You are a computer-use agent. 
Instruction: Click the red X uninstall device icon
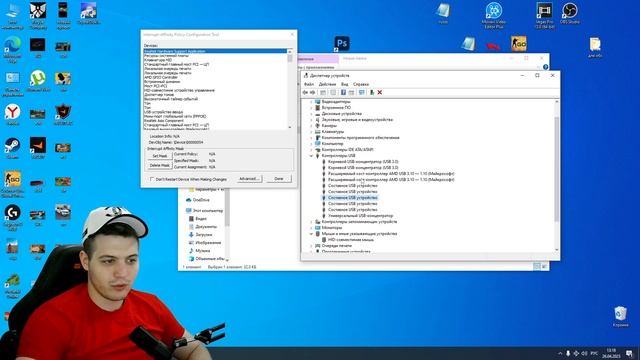pyautogui.click(x=380, y=93)
